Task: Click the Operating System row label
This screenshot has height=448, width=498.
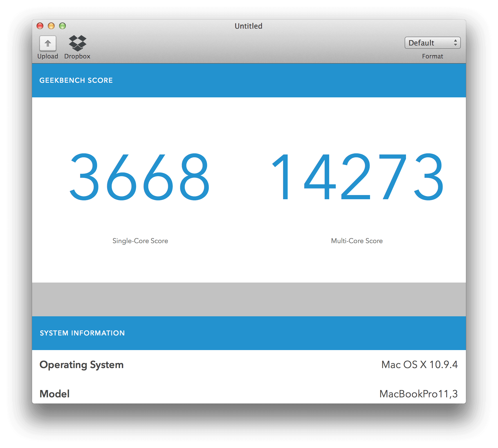Action: click(x=82, y=365)
